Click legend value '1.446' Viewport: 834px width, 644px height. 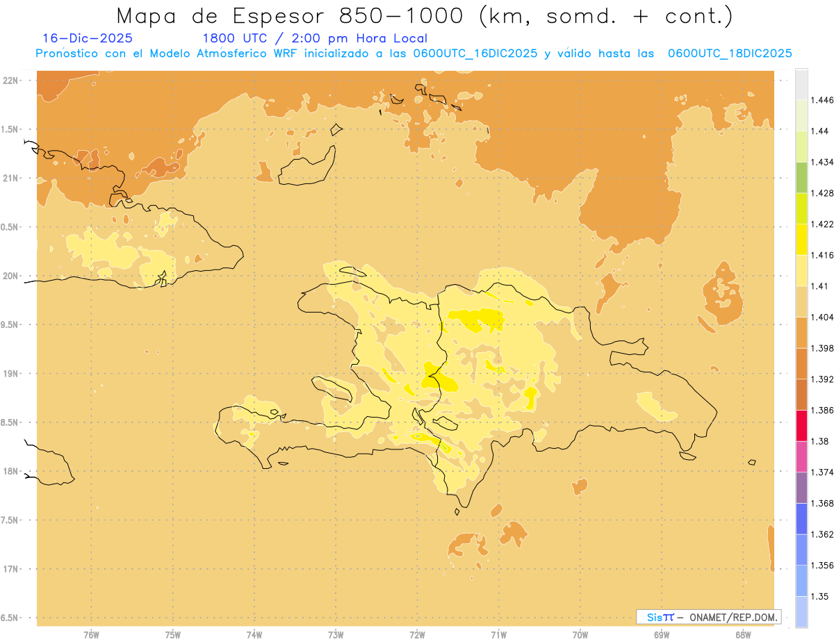[822, 100]
